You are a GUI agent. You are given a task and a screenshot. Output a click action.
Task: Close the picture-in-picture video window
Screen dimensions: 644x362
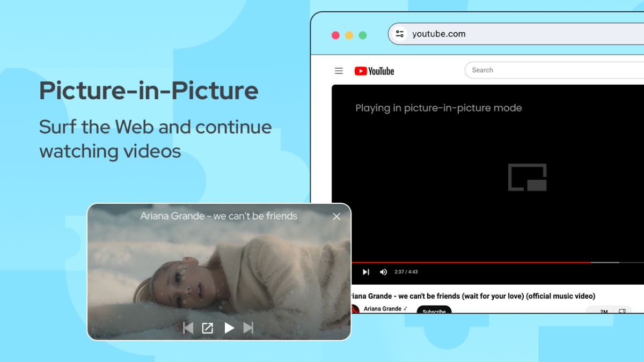336,217
